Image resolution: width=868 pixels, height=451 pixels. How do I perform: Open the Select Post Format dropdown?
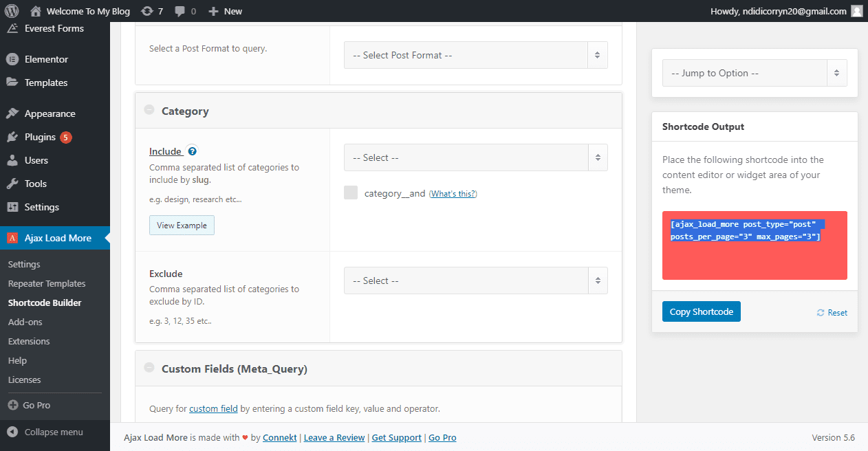coord(476,55)
